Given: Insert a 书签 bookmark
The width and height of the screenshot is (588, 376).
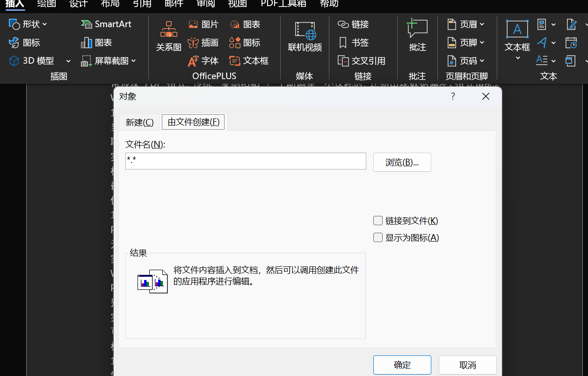Looking at the screenshot, I should pyautogui.click(x=357, y=42).
